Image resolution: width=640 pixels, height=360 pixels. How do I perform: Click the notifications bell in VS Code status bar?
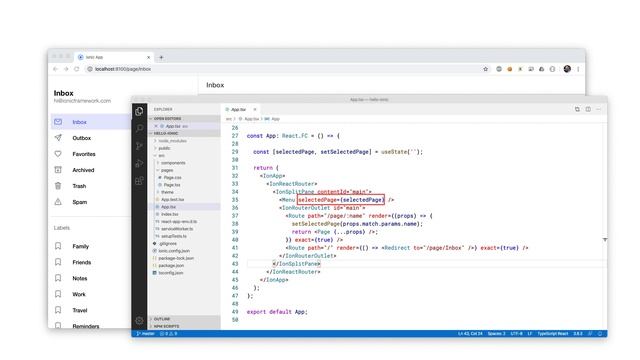click(600, 333)
